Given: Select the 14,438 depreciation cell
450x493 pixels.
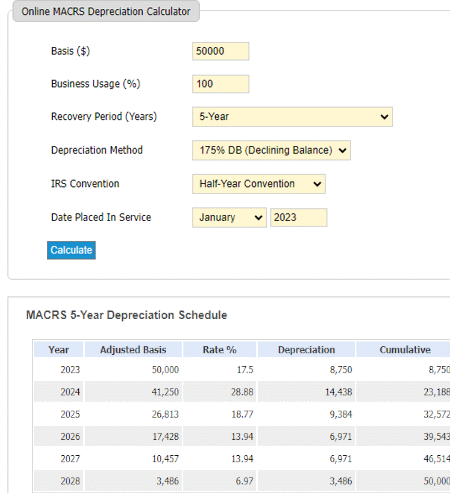Looking at the screenshot, I should (x=306, y=392).
